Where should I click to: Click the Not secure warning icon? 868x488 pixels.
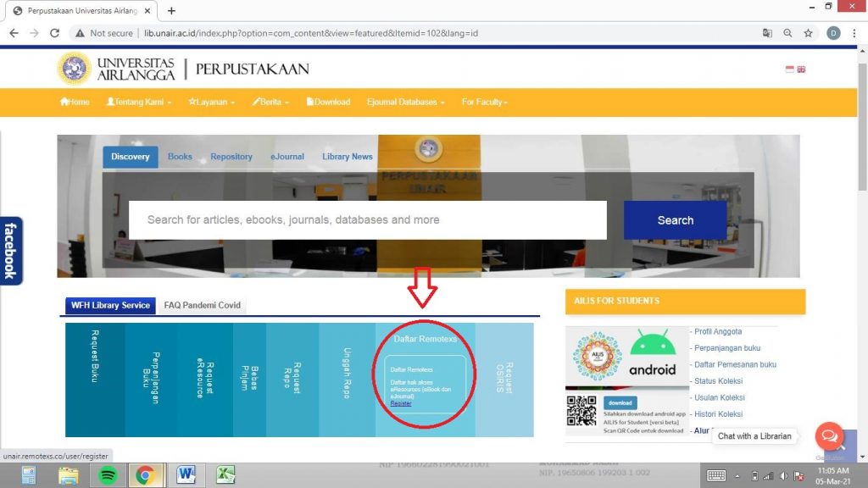click(81, 33)
